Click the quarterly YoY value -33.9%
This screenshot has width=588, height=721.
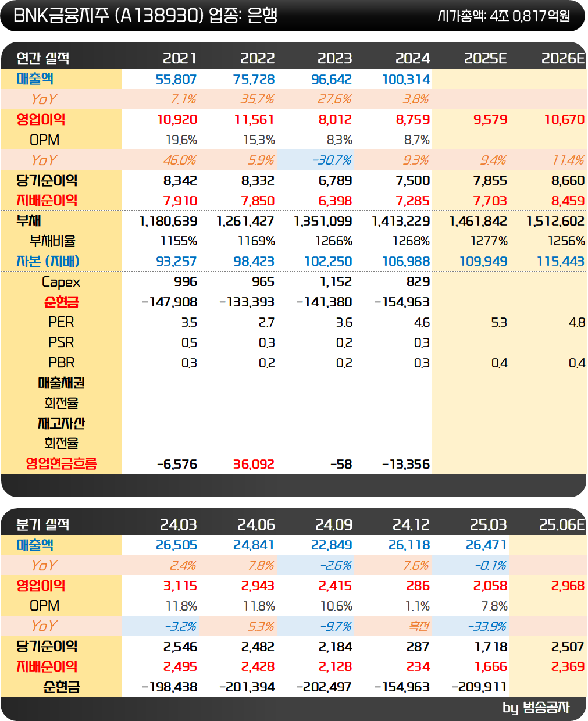487,626
